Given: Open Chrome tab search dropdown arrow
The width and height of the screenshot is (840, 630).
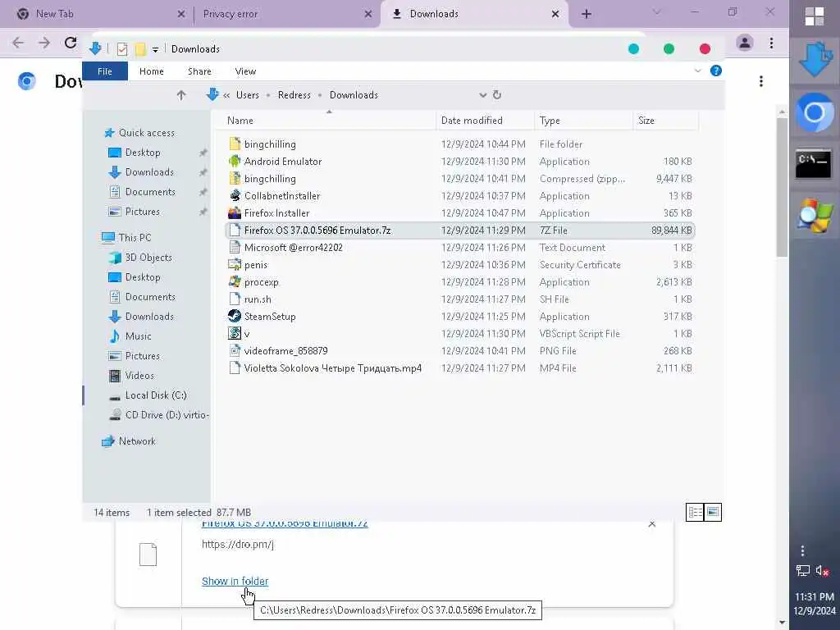Looking at the screenshot, I should [x=656, y=12].
